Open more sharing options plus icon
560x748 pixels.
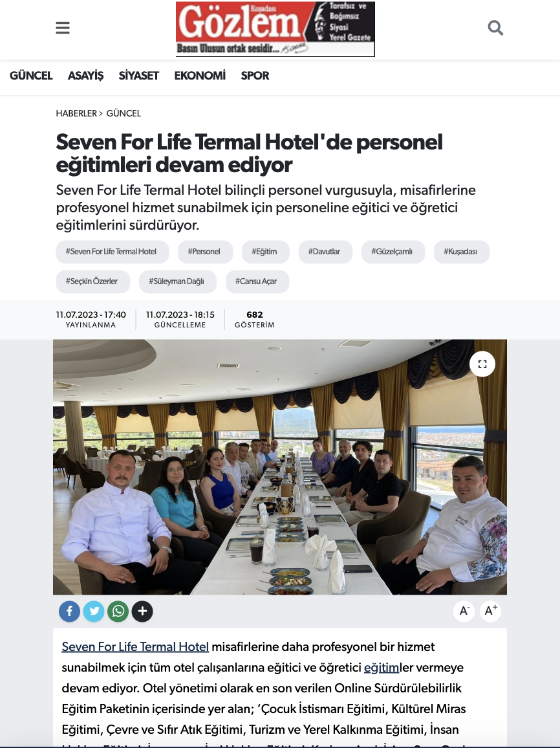[142, 611]
